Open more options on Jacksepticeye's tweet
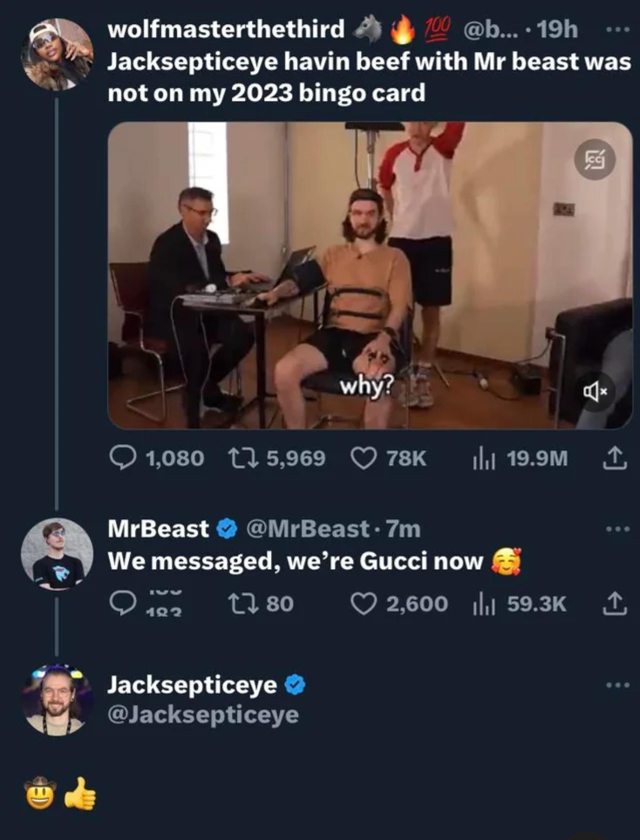This screenshot has height=840, width=640. click(x=618, y=685)
